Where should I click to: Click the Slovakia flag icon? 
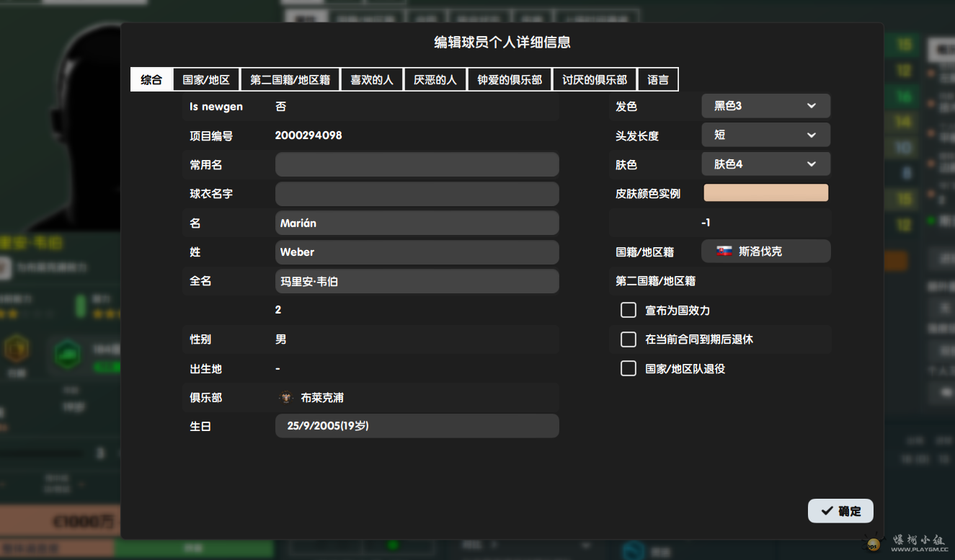724,252
